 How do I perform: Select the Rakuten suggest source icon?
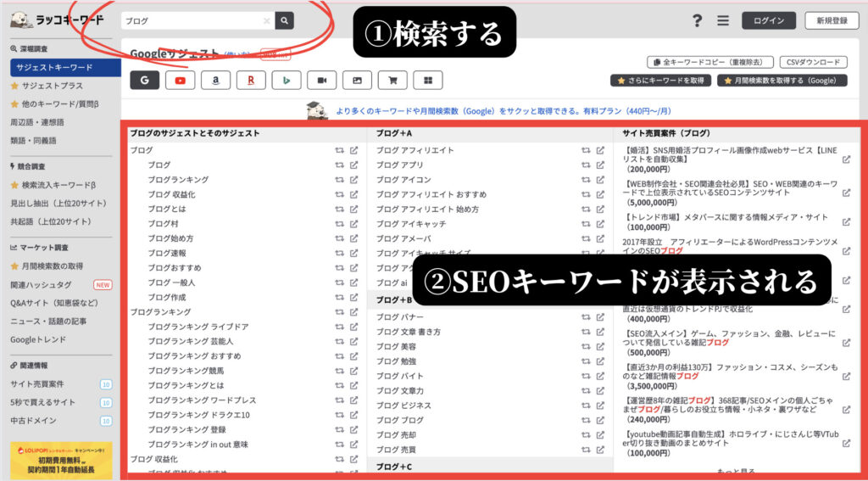(251, 81)
